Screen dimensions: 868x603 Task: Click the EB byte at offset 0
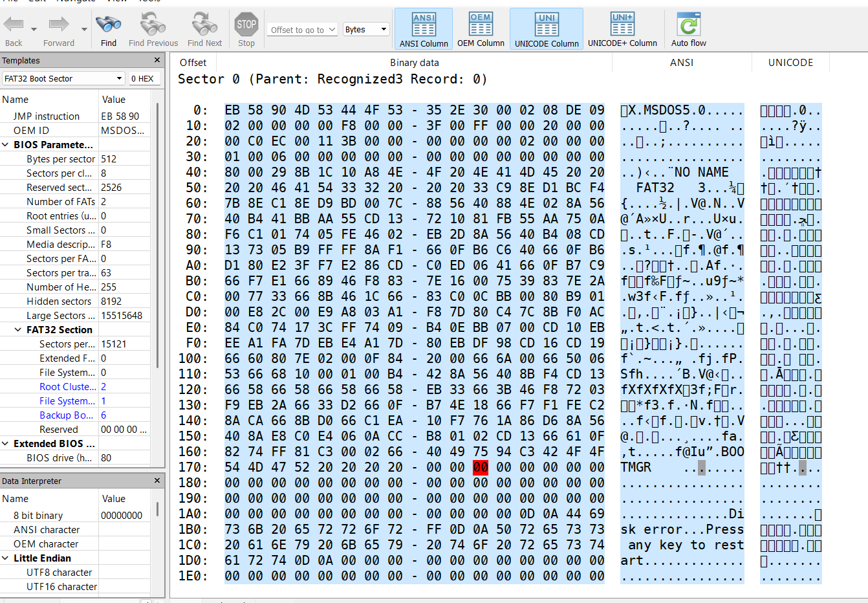(232, 110)
